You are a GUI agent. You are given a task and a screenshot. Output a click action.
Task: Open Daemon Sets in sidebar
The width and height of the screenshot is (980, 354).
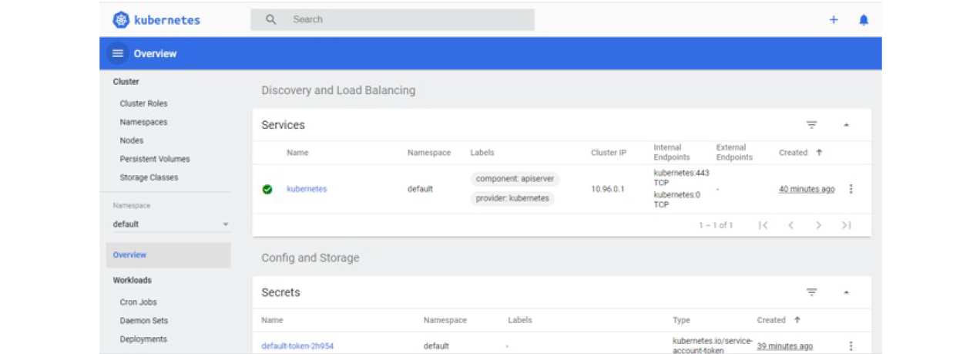pos(144,321)
